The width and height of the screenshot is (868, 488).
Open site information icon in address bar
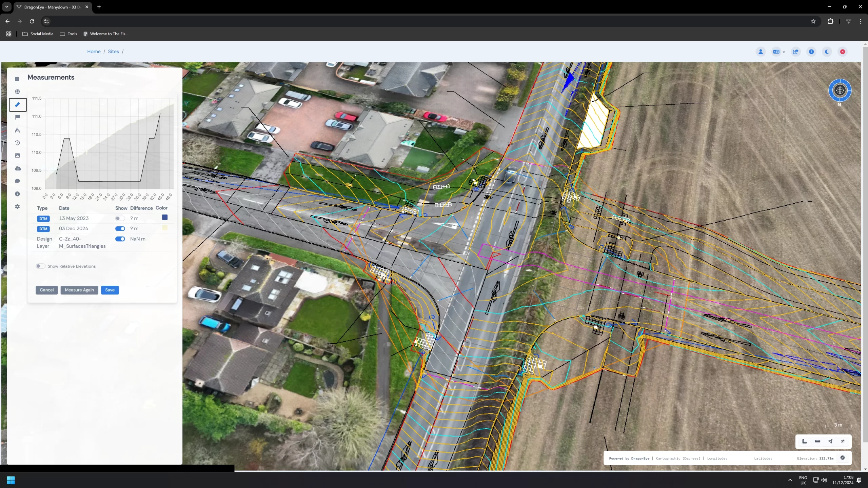[46, 21]
